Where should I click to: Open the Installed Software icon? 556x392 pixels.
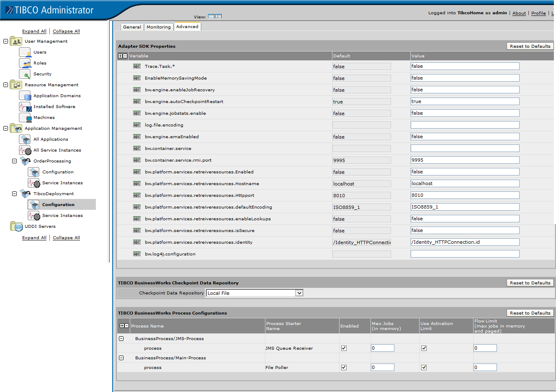(25, 106)
